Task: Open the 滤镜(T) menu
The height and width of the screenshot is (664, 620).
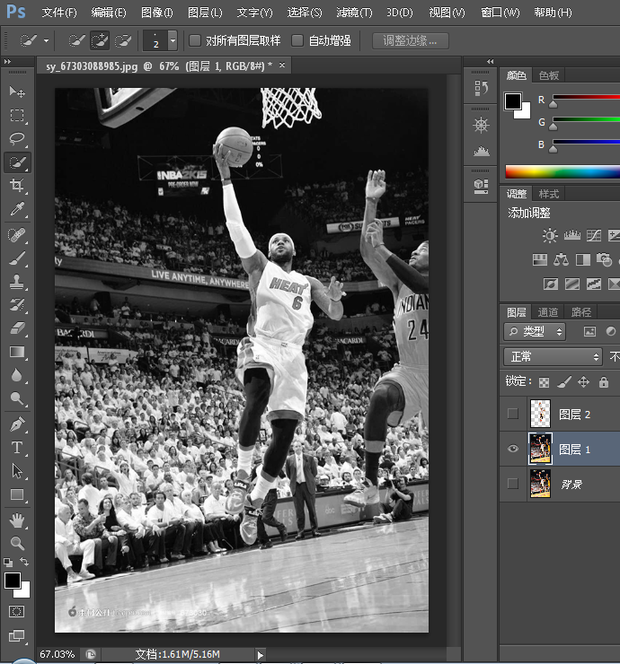Action: [354, 13]
